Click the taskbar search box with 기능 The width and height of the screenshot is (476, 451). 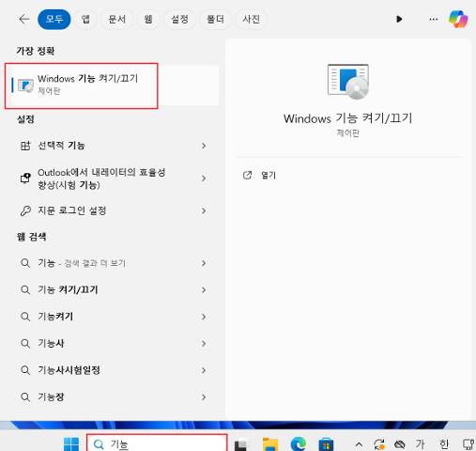[157, 443]
